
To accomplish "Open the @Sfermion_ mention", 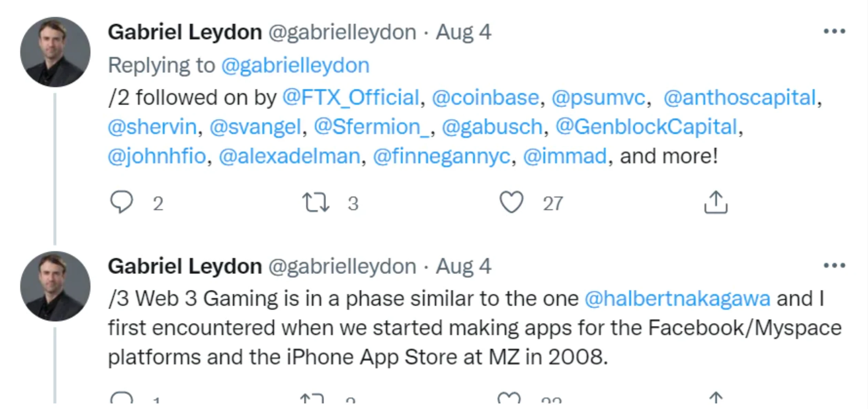I will pos(371,127).
